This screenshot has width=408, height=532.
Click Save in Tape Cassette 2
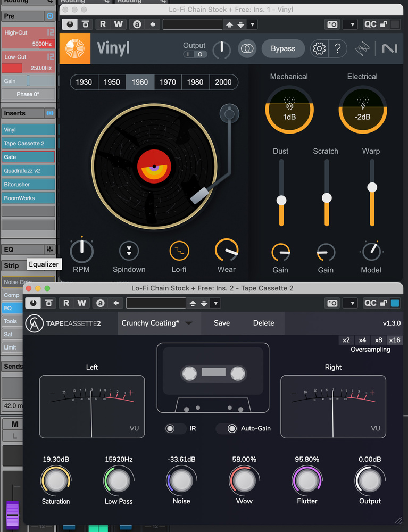tap(222, 323)
